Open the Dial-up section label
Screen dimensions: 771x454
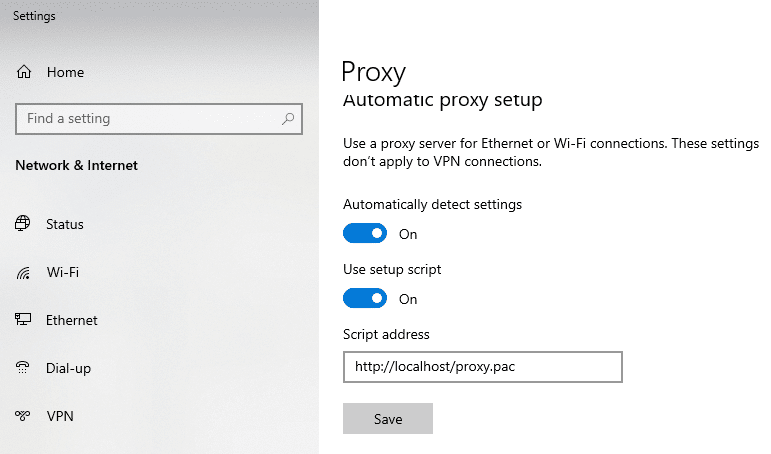click(x=68, y=368)
